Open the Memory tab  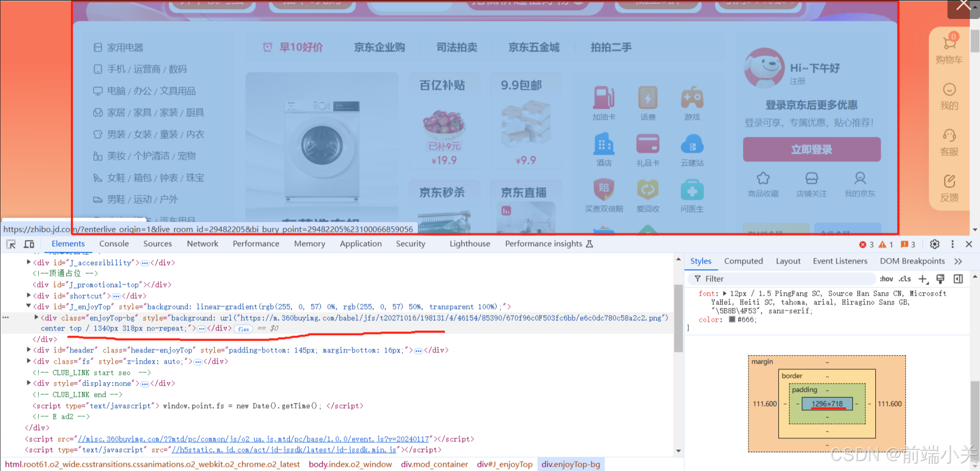(x=310, y=244)
